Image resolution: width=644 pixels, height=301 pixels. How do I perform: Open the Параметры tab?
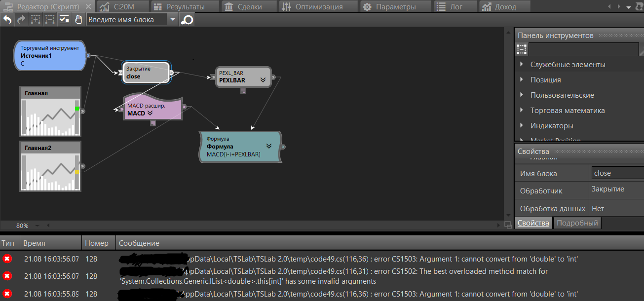point(395,6)
